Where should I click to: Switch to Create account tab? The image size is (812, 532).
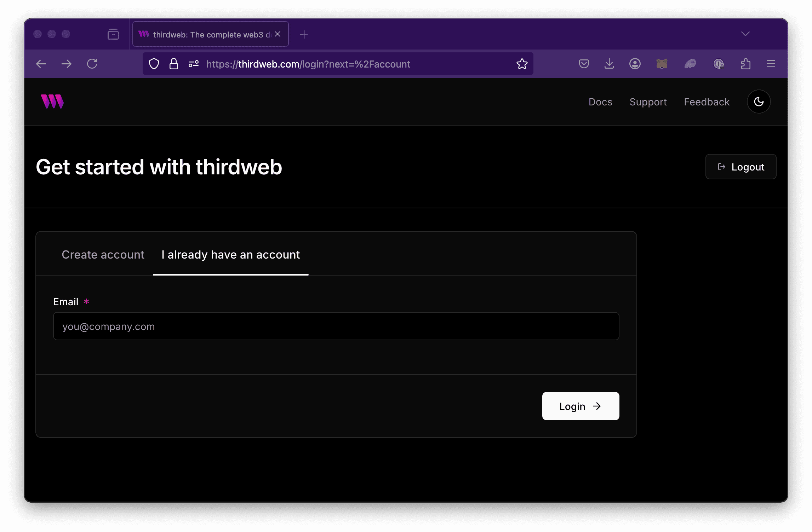(103, 255)
